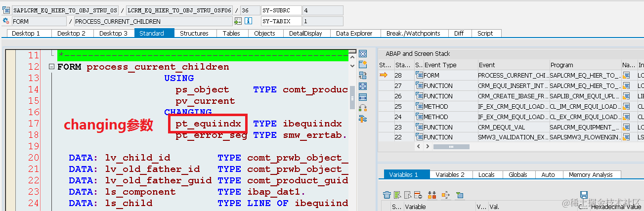Viewport: 644px width, 211px height.
Task: Click the New Tool icon beside the editor
Action: click(x=363, y=65)
